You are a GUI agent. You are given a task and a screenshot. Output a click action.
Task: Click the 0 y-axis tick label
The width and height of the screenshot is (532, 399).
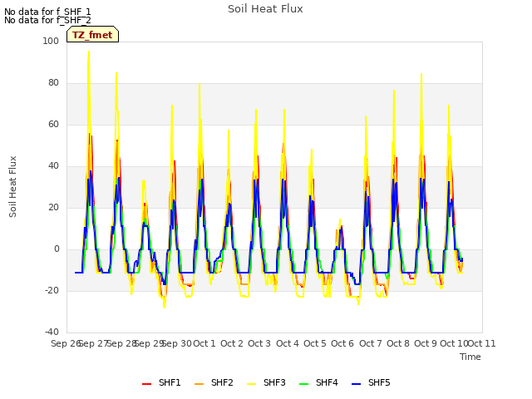[x=57, y=249]
